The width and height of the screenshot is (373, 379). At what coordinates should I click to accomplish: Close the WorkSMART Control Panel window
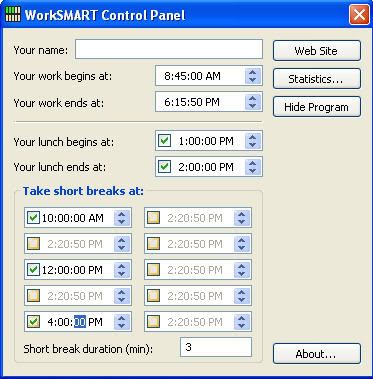point(359,15)
